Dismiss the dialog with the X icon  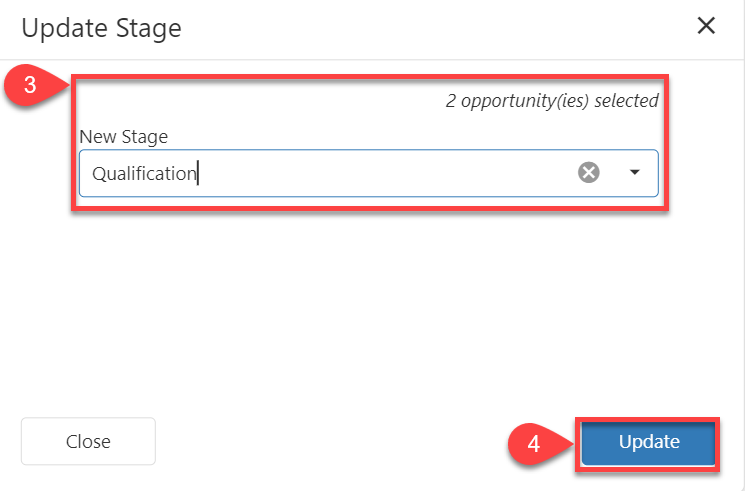pyautogui.click(x=706, y=27)
